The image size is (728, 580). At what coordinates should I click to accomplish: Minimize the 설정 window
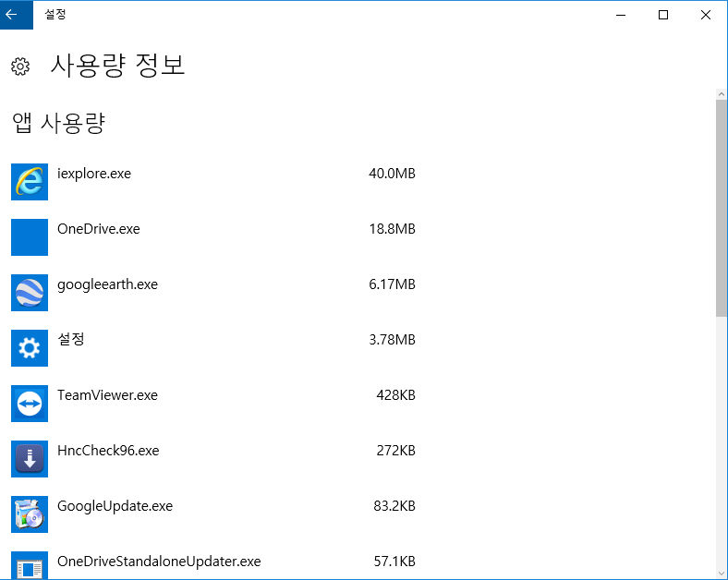(x=621, y=15)
